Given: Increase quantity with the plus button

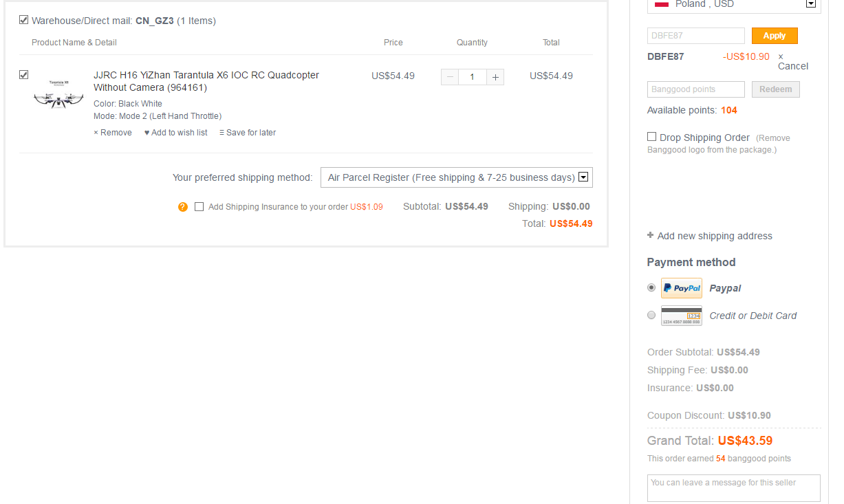Looking at the screenshot, I should 495,77.
